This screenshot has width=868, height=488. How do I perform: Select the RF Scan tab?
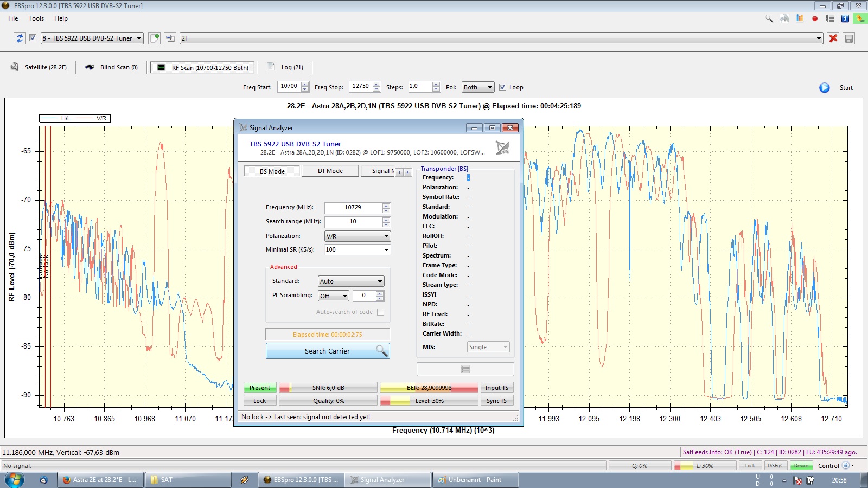click(x=202, y=68)
